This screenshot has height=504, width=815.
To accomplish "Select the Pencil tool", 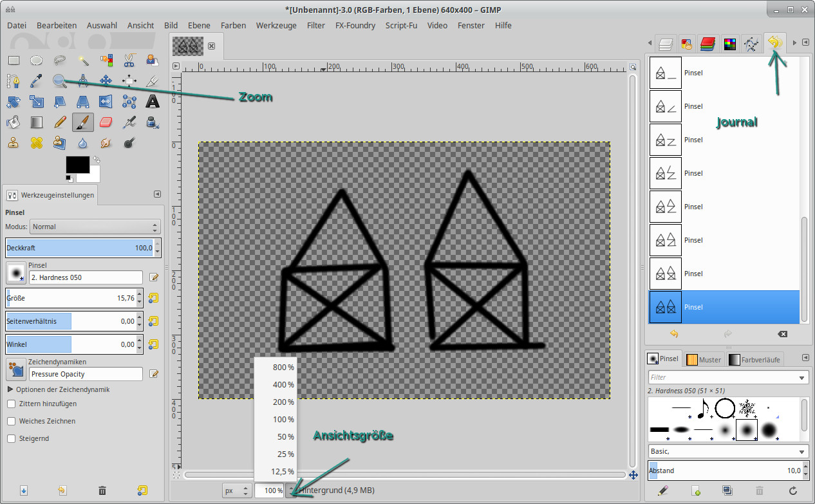I will [x=60, y=122].
